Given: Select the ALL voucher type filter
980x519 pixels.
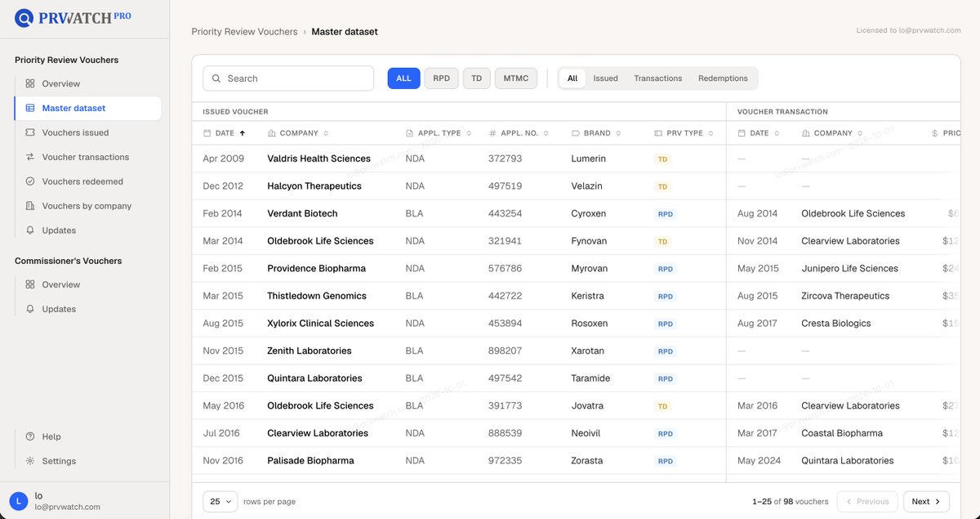Looking at the screenshot, I should coord(403,78).
